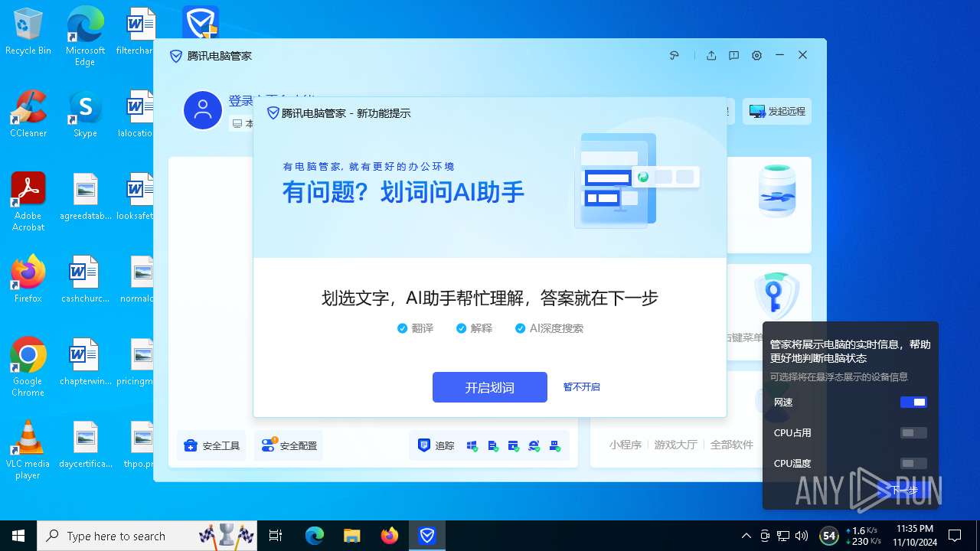Screen dimensions: 980x551
Task: Click the 开启划词 button
Action: pos(490,387)
